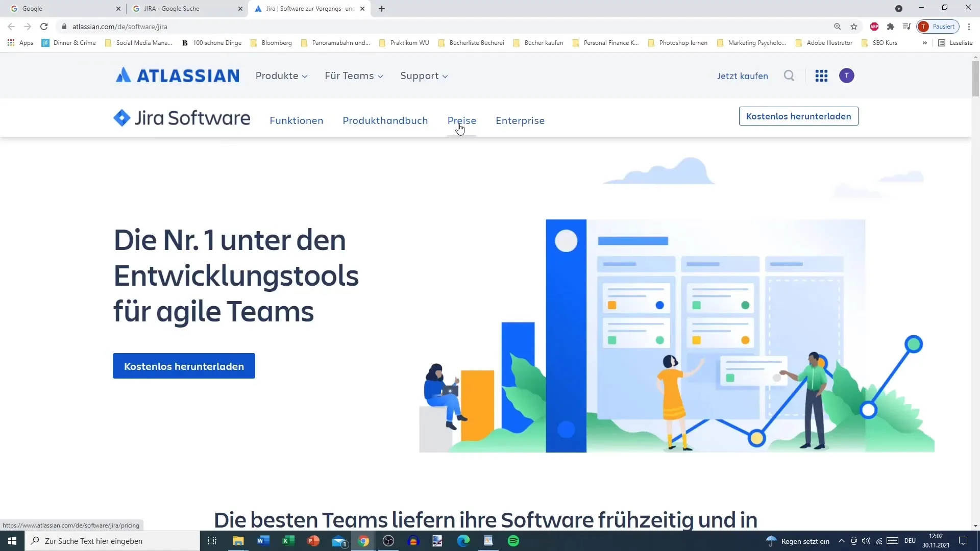Image resolution: width=980 pixels, height=551 pixels.
Task: Click blue Kostenlos herunterladen hero button
Action: [184, 366]
